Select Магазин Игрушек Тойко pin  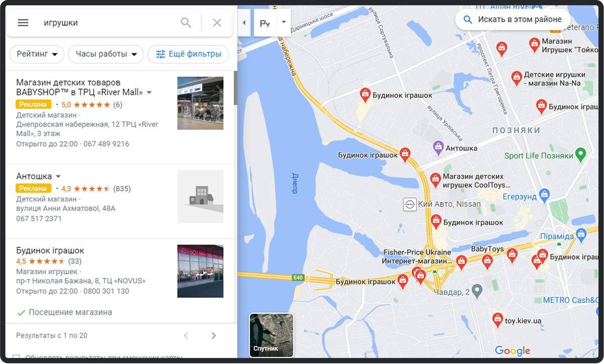tap(535, 44)
